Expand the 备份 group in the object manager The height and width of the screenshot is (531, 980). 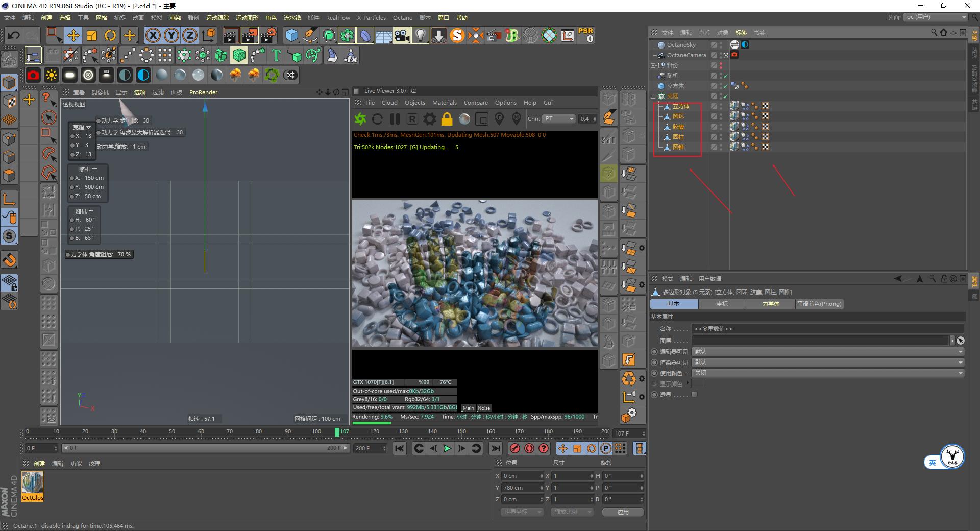(x=653, y=65)
